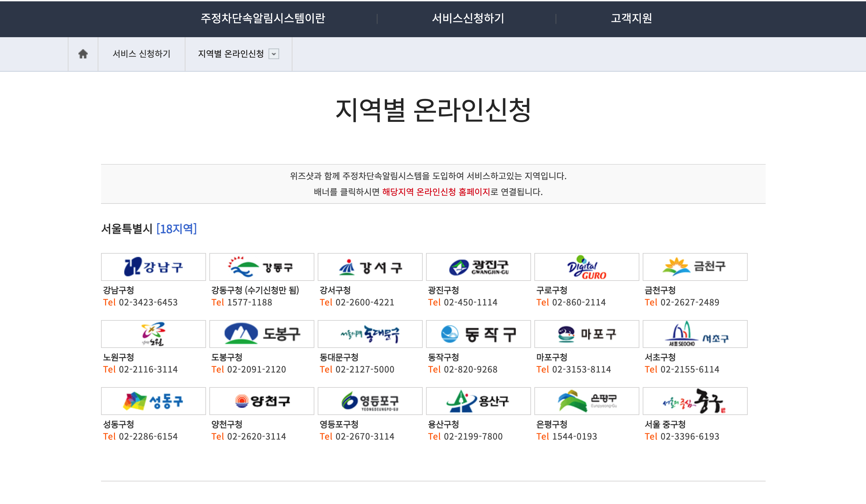Open the 주정차단속알림시스템이란 menu
Screen dimensions: 866x504
[263, 18]
